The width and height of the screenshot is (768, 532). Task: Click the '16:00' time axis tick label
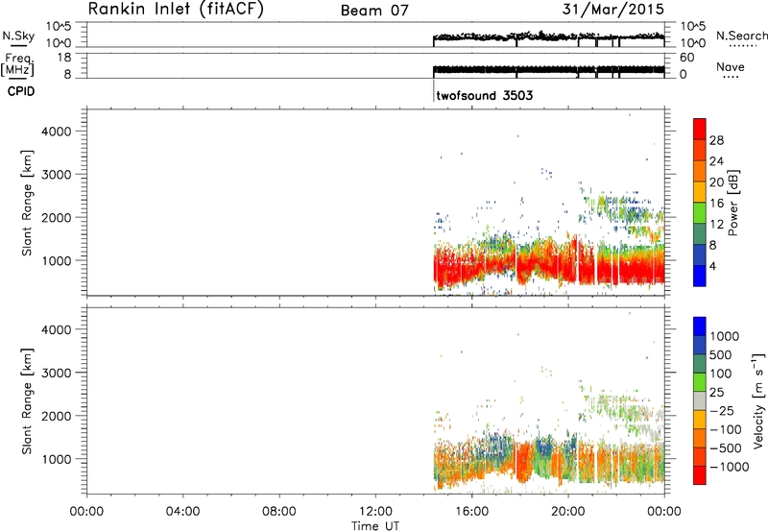tap(471, 512)
